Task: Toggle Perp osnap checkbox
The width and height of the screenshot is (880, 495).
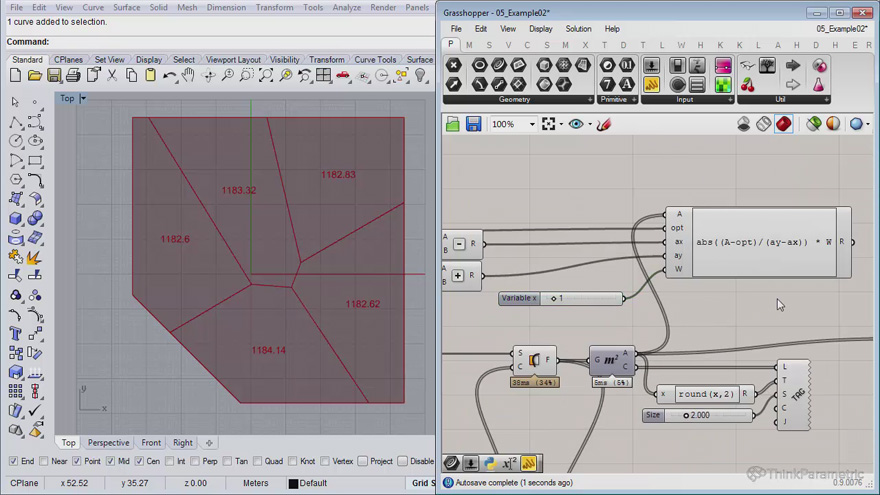Action: click(195, 461)
